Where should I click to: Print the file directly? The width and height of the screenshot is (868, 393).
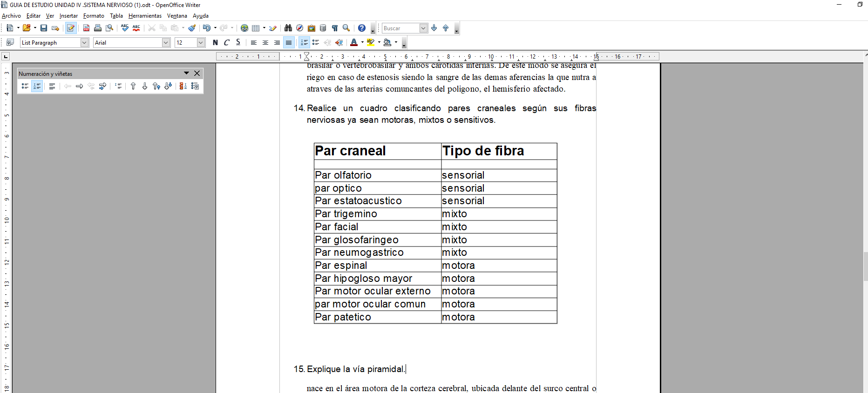pyautogui.click(x=98, y=28)
